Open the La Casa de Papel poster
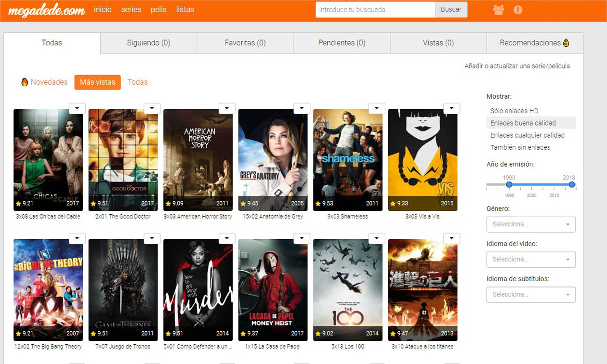Viewport: 607px width, 364px height. 273,290
